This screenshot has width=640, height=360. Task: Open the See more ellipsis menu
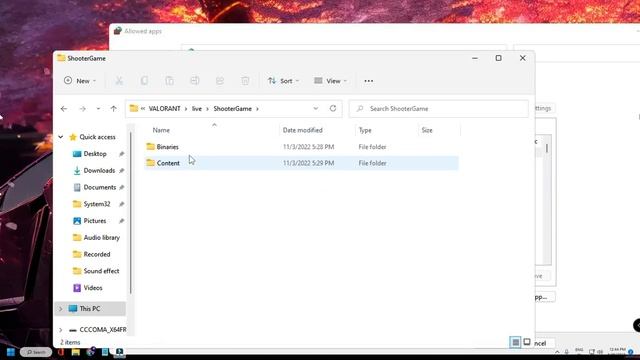pyautogui.click(x=369, y=81)
